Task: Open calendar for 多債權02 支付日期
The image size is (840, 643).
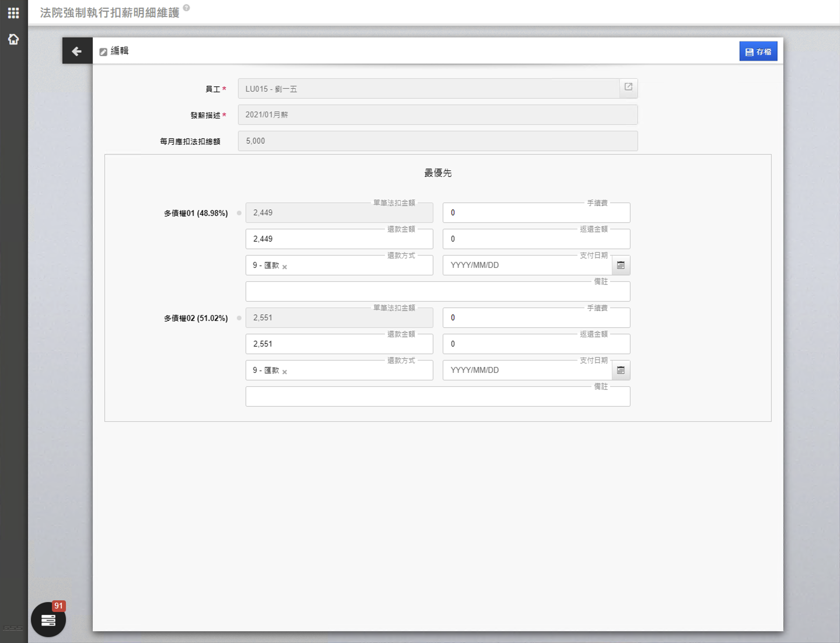Action: [x=620, y=370]
